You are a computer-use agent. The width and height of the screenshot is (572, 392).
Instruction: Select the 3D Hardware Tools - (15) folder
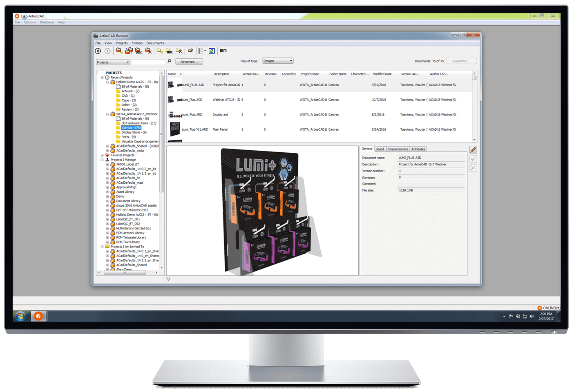[139, 123]
